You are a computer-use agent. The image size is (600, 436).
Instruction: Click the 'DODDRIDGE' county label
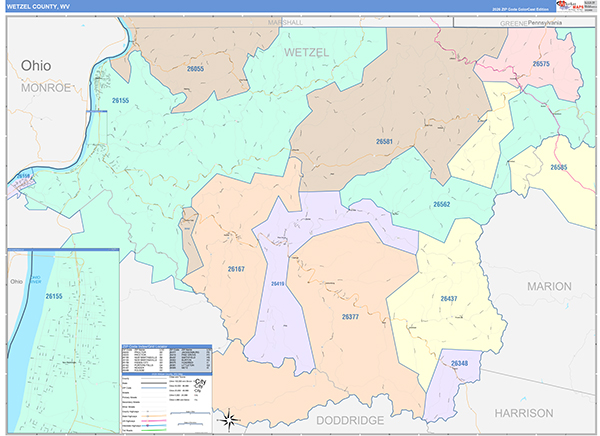click(x=350, y=420)
